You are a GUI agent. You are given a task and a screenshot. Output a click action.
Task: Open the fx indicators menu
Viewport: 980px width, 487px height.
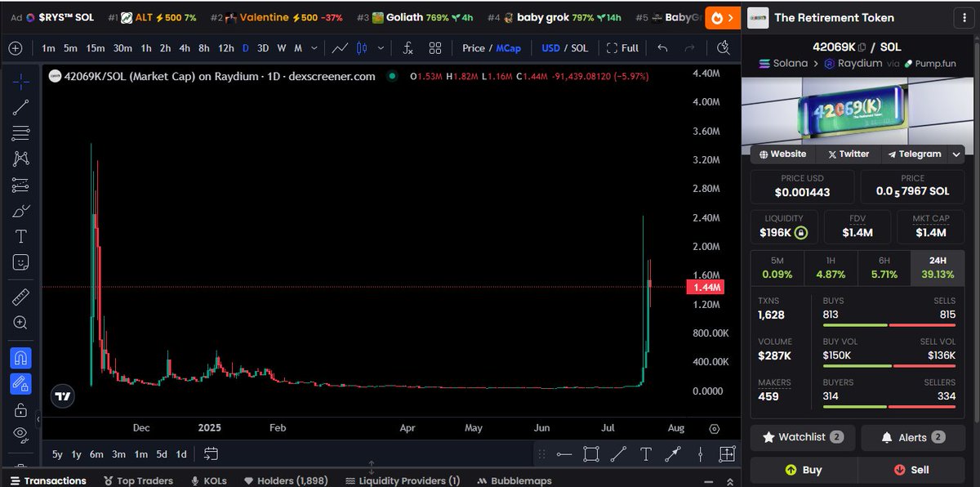(x=408, y=48)
